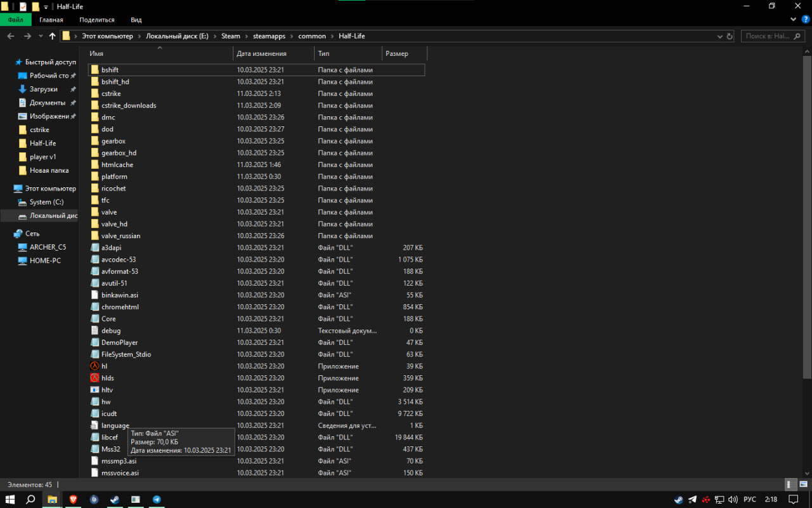Screen dimensions: 812x508
Task: Open the quick access toolbar dropdown
Action: [x=46, y=6]
